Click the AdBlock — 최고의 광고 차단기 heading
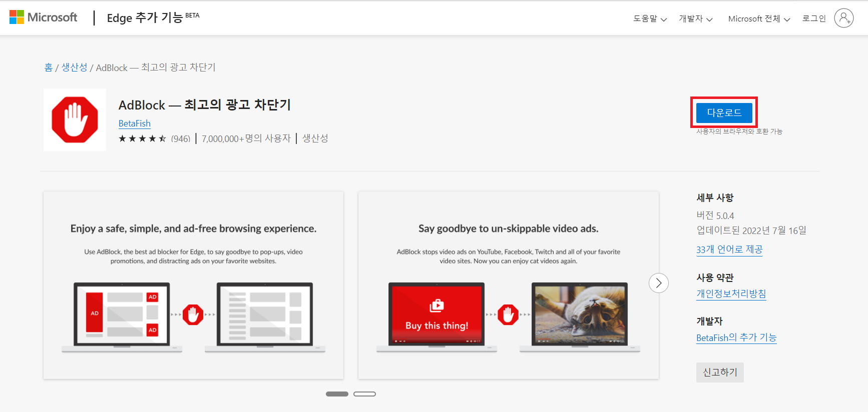The image size is (868, 412). (205, 104)
